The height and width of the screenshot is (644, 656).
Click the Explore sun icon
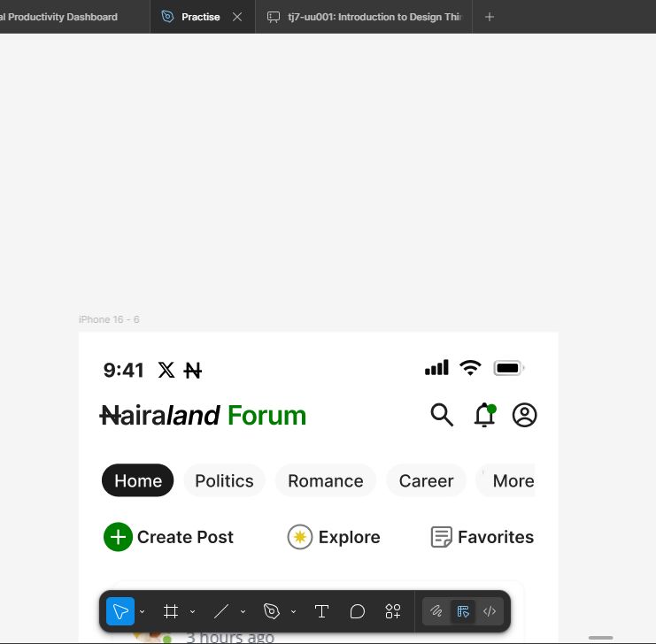[x=299, y=537]
